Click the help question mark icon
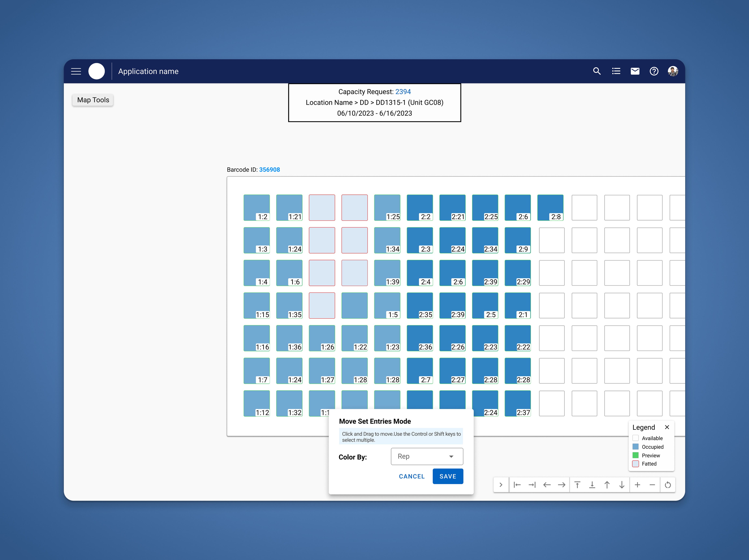 click(654, 71)
